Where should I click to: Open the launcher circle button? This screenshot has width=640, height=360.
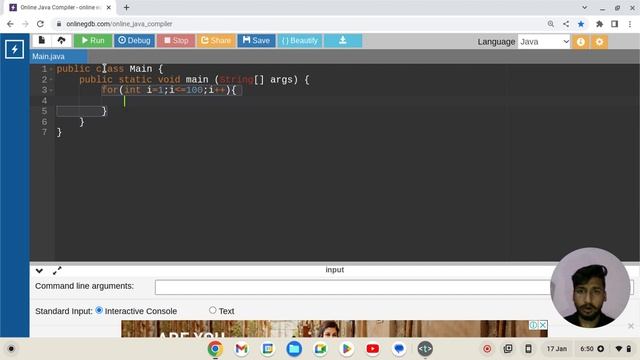(x=11, y=349)
